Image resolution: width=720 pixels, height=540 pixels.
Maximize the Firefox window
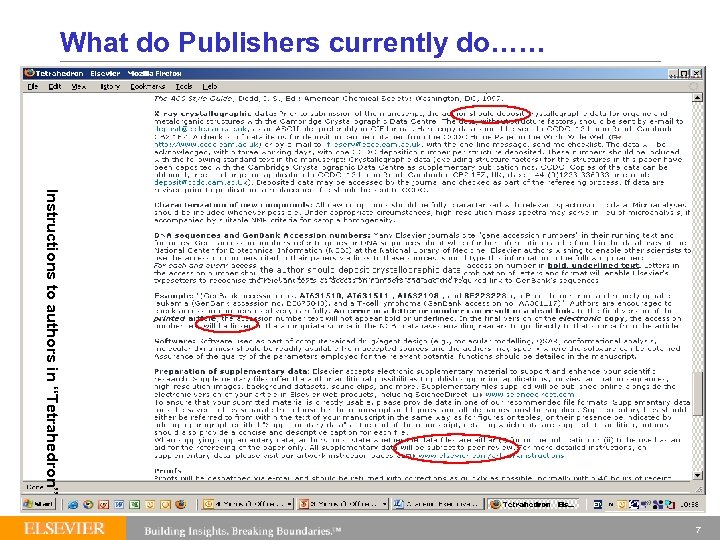point(684,73)
